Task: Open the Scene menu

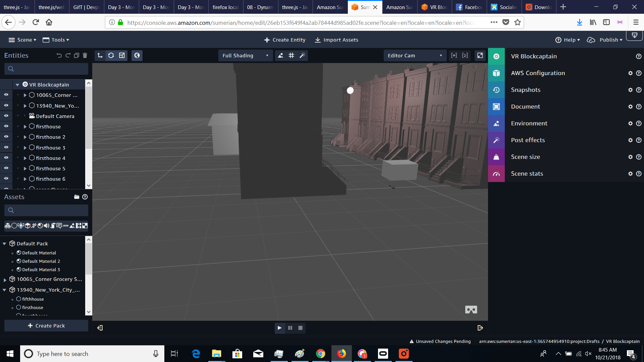Action: [x=22, y=40]
